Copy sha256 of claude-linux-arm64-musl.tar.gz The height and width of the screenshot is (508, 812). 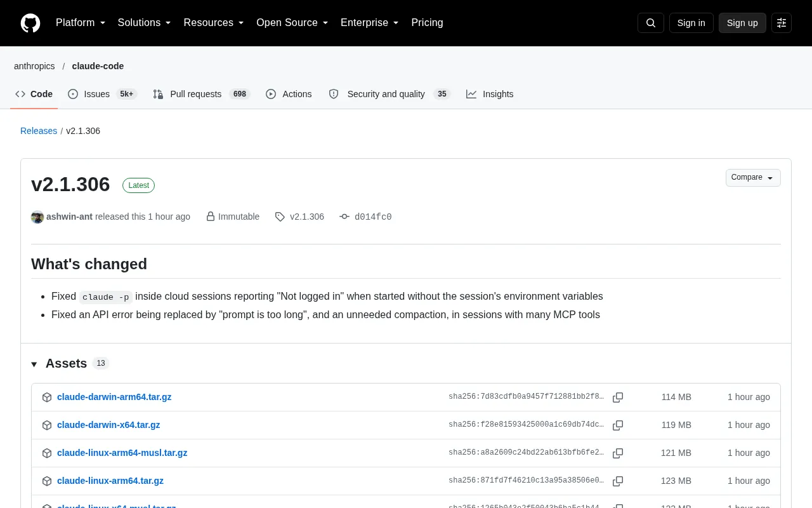618,453
